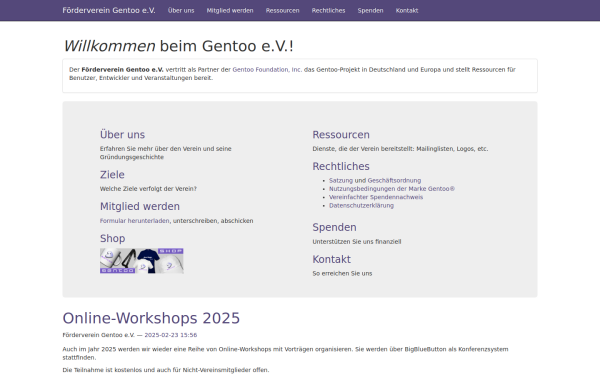Open the Datenschutzerklärung link
Screen dimensions: 600x375
tap(361, 205)
